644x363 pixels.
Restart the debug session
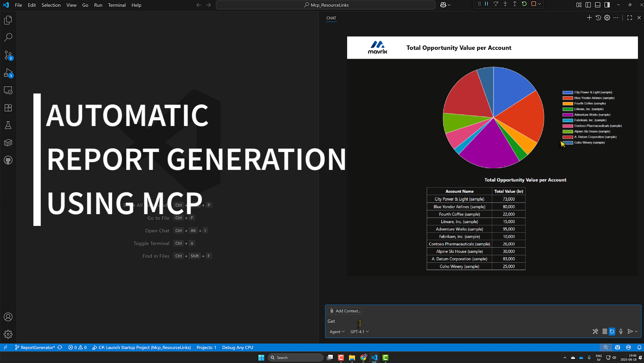pos(524,4)
